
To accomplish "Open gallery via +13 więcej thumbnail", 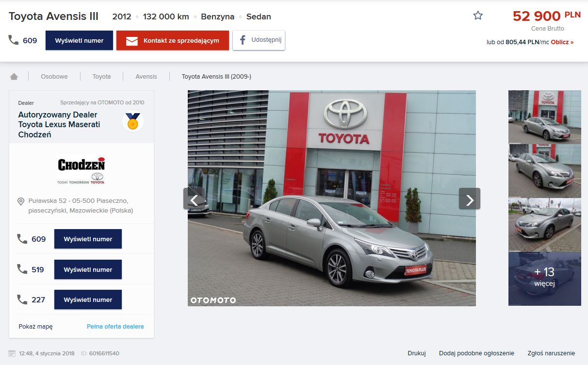I will click(x=544, y=279).
